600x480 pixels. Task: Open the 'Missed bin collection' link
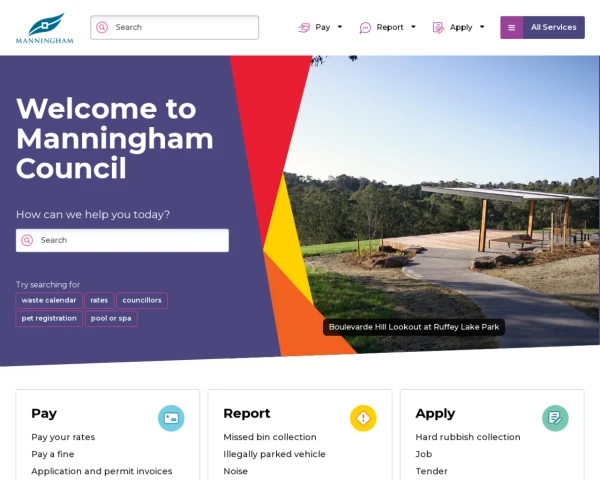click(x=270, y=437)
